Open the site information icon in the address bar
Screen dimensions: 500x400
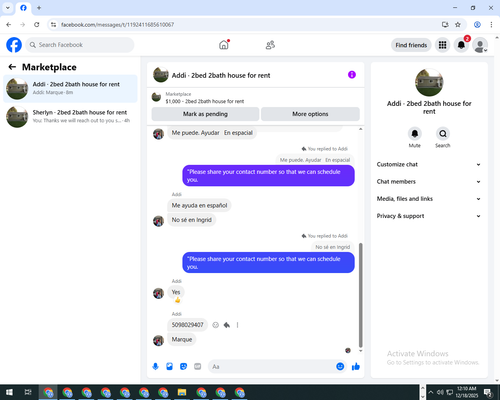[53, 25]
